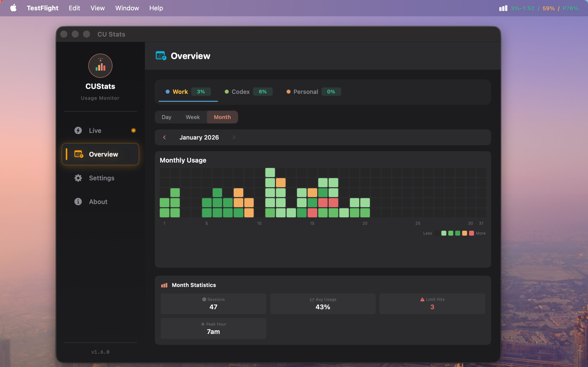The image size is (588, 367).
Task: Advance to next month using right chevron
Action: click(234, 137)
